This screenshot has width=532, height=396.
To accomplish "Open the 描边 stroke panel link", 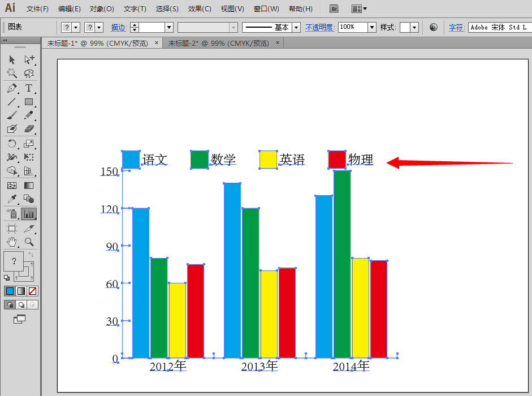I will (x=119, y=28).
